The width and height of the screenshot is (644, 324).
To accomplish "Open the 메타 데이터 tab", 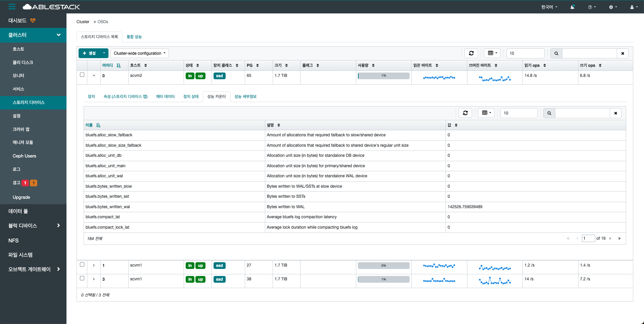I will point(165,97).
